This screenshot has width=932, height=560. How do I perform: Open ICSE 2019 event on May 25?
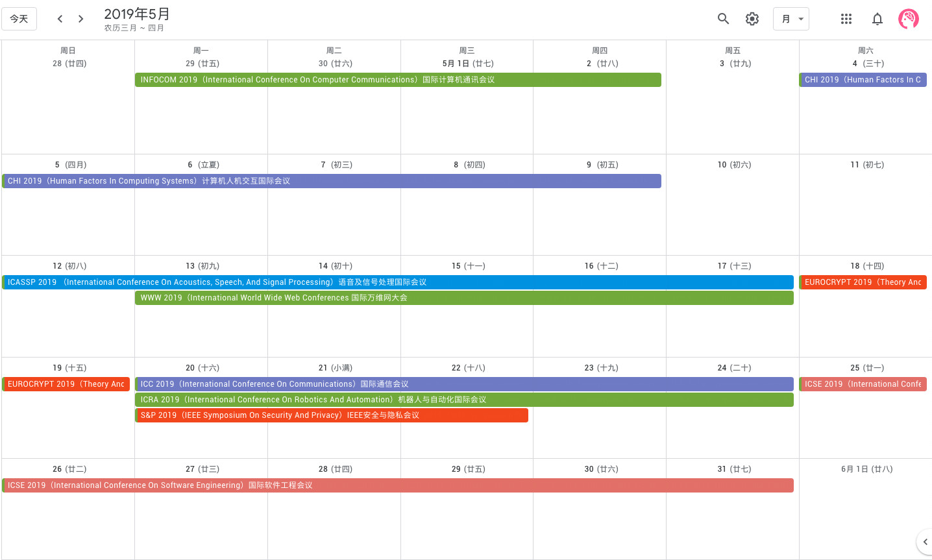(863, 384)
